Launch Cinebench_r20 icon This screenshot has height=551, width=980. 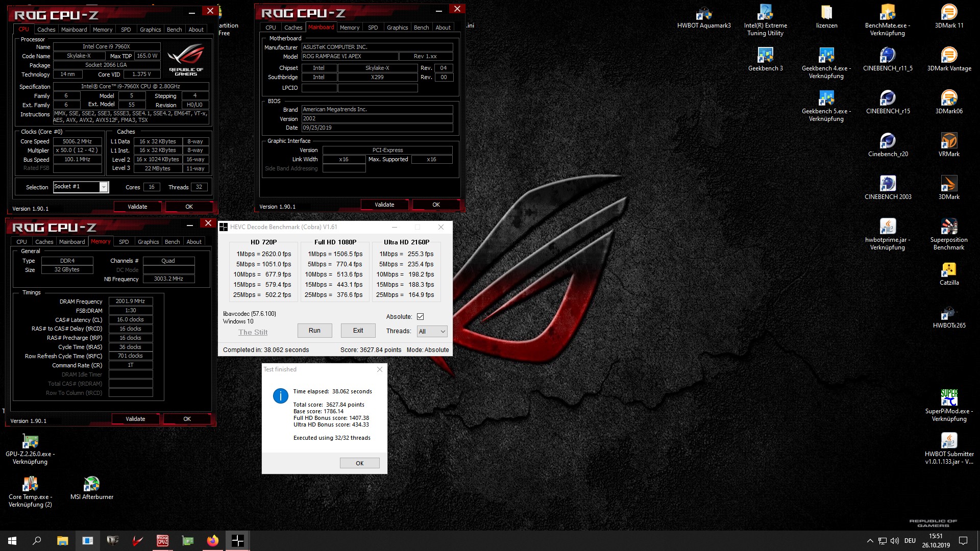coord(888,145)
